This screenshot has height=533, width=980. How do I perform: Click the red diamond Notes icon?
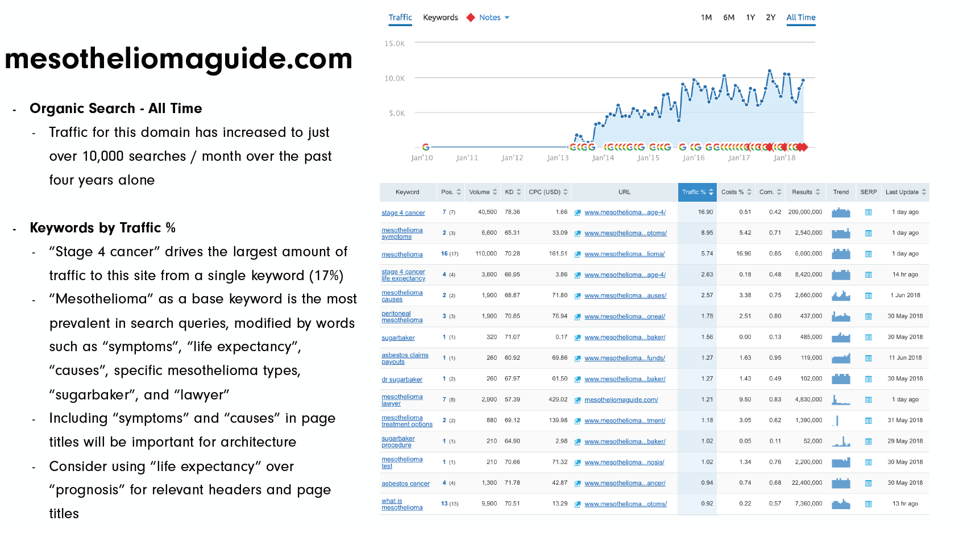pos(471,18)
